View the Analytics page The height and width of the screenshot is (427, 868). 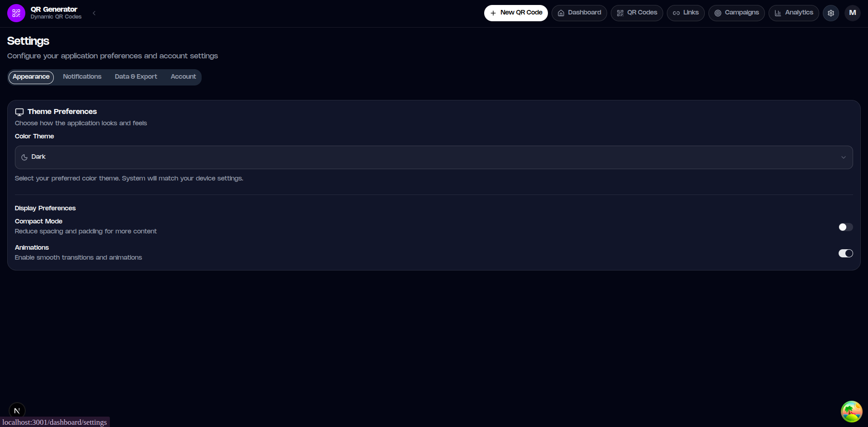click(793, 13)
